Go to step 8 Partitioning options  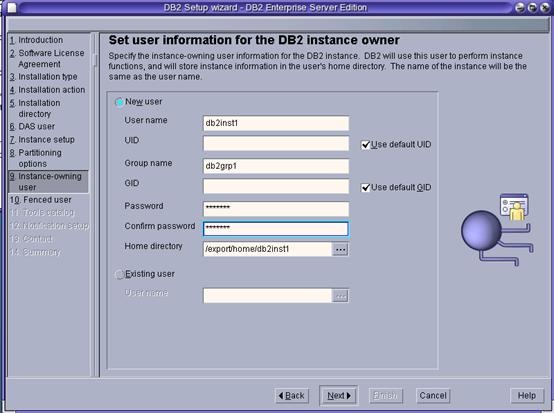(x=36, y=158)
